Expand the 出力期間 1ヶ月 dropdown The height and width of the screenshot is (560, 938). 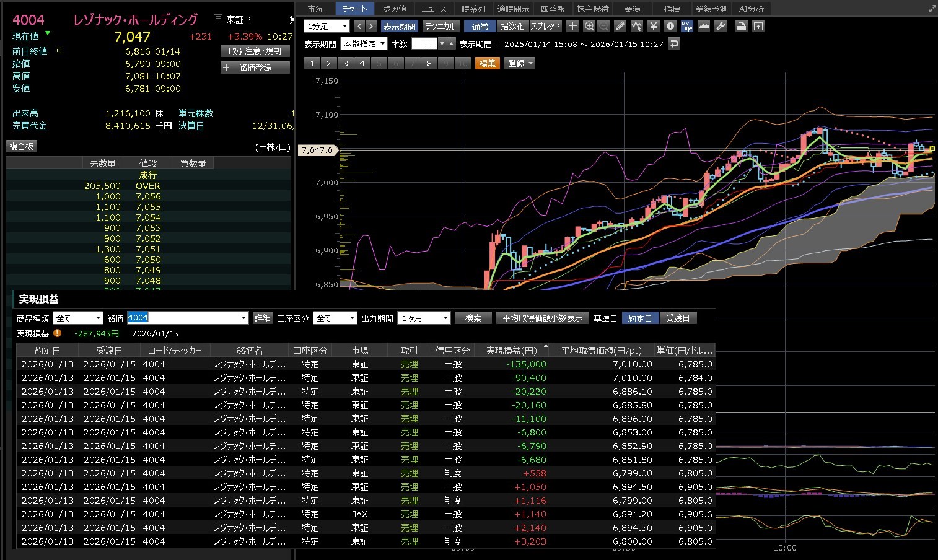click(x=424, y=318)
